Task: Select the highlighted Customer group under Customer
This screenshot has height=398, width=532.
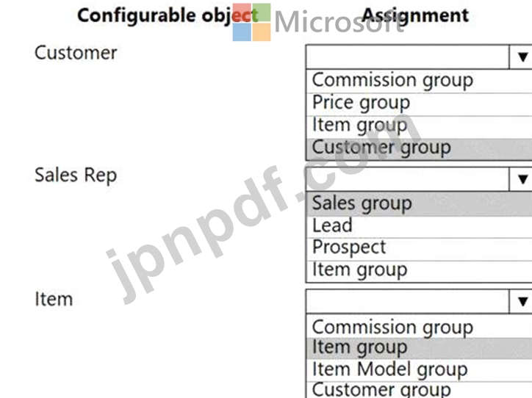Action: [x=381, y=148]
